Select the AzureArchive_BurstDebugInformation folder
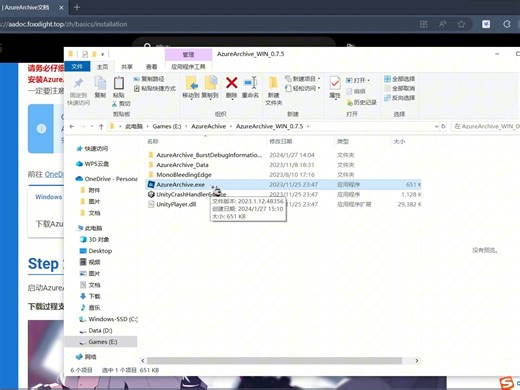 [x=209, y=155]
